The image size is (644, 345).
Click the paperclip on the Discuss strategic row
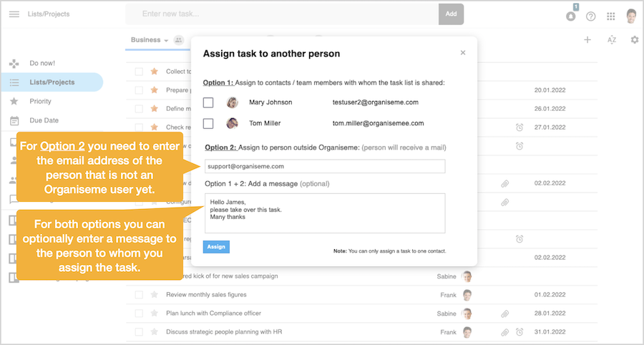point(505,332)
